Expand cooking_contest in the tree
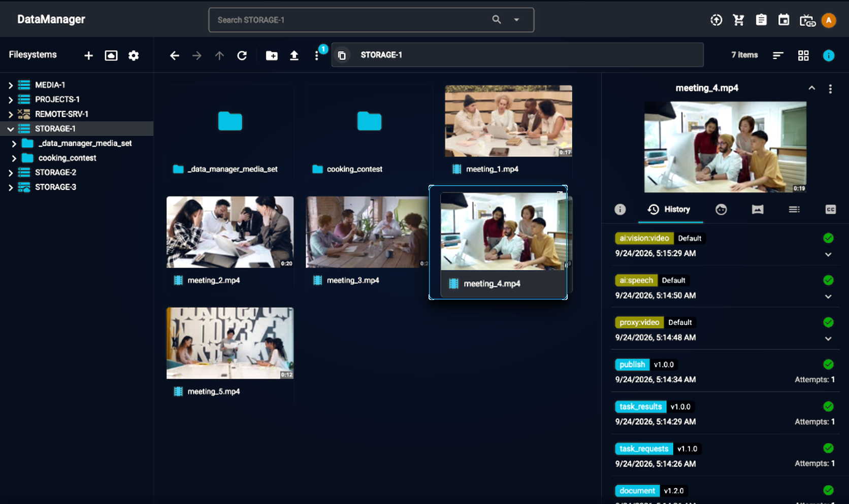Viewport: 849px width, 504px height. click(x=14, y=158)
